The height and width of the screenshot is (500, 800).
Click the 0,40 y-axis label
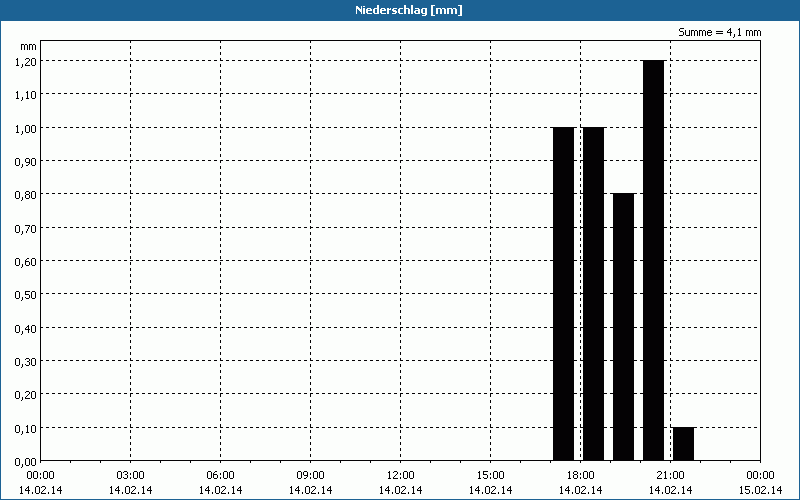point(26,328)
